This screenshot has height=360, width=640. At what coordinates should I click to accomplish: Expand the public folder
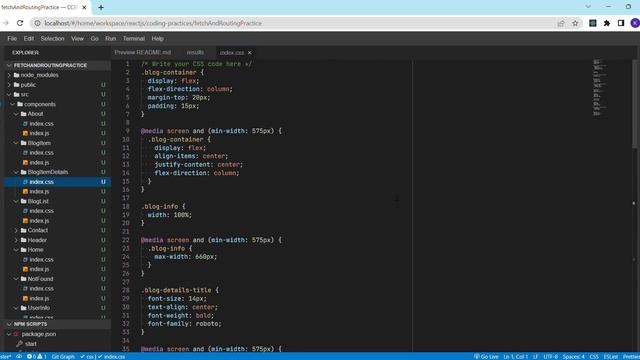pyautogui.click(x=9, y=85)
